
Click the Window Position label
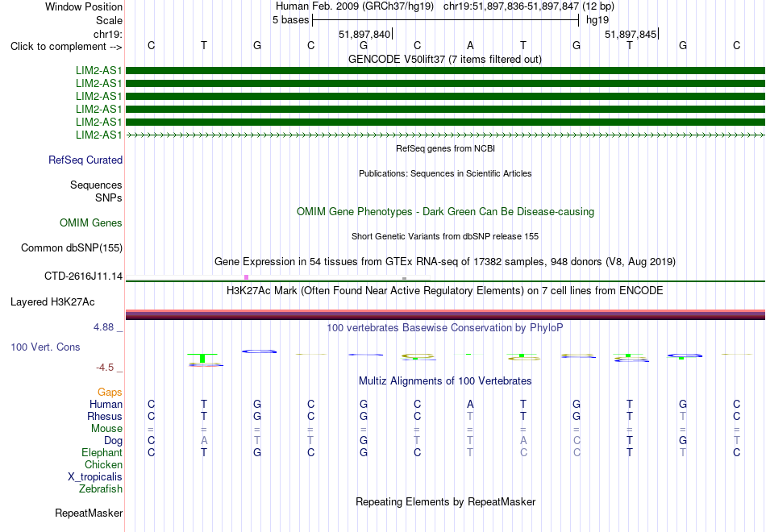point(84,6)
